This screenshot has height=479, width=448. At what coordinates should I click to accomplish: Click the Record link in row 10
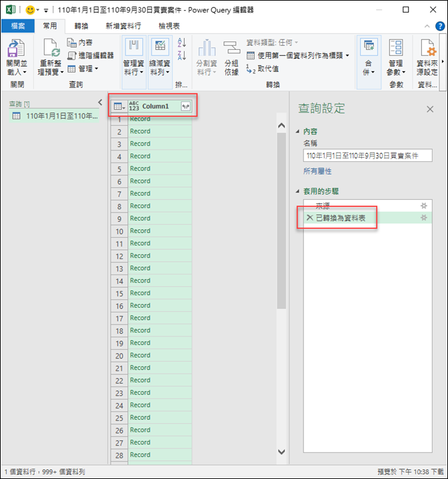pyautogui.click(x=140, y=231)
